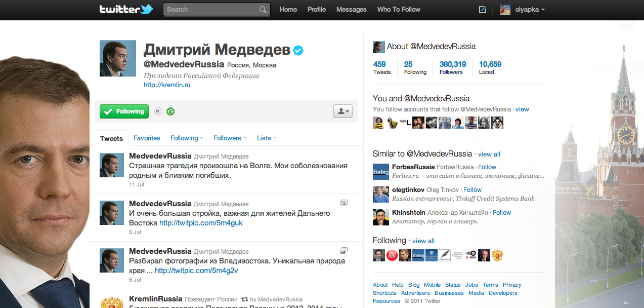Click the Khinshtein avatar
644x308 pixels.
tap(381, 217)
